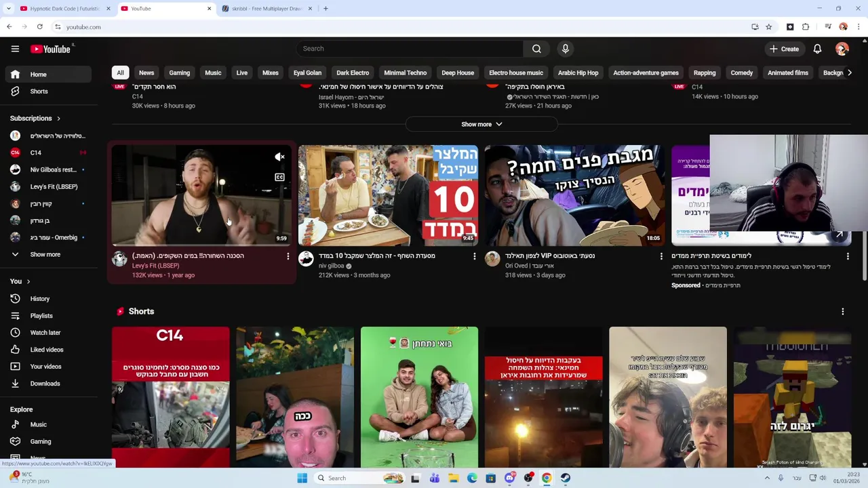Open Playlists in the sidebar
Screen dimensions: 868x488
tap(47, 316)
